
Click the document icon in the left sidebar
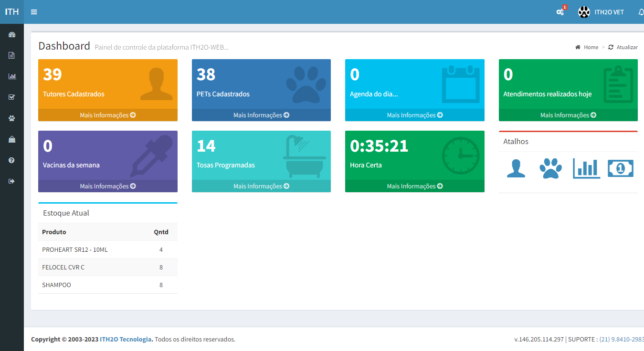(11, 55)
